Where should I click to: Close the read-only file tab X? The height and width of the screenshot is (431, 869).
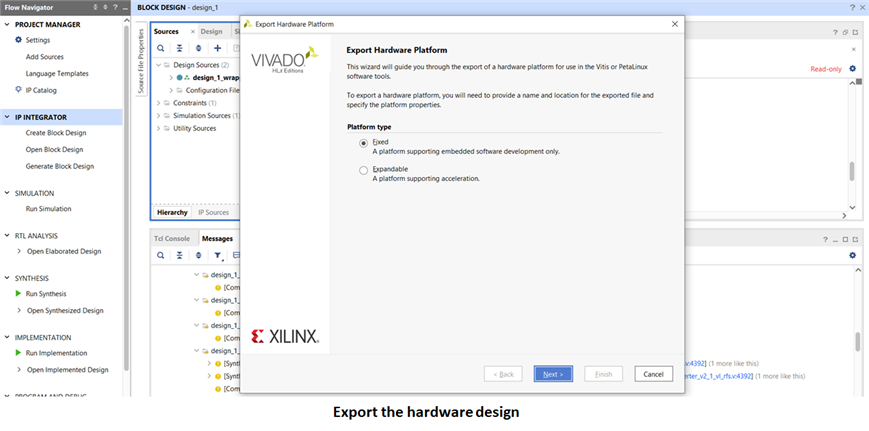click(x=853, y=49)
